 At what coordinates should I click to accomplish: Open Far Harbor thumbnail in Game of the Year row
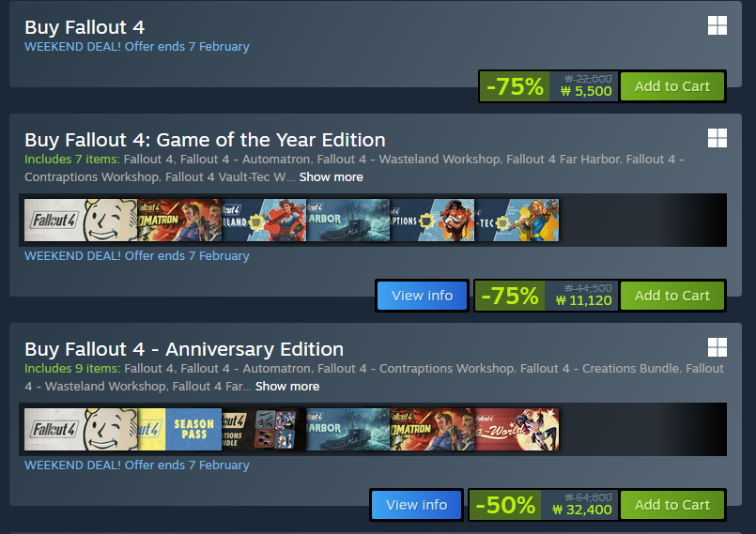[347, 221]
